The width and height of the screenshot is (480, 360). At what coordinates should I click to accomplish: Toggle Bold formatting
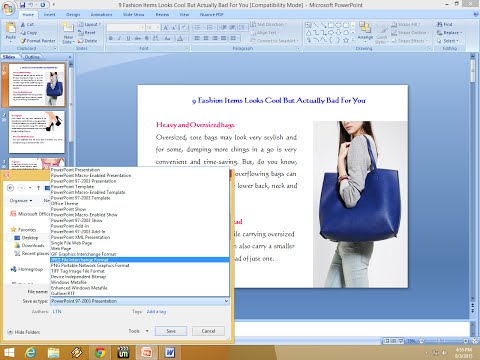[x=111, y=38]
